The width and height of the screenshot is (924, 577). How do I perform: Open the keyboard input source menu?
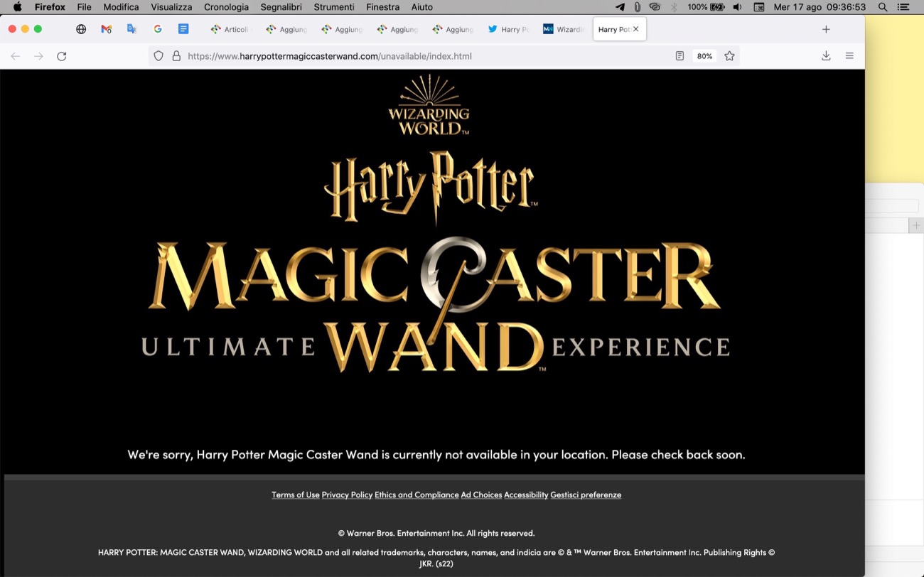[x=759, y=7]
